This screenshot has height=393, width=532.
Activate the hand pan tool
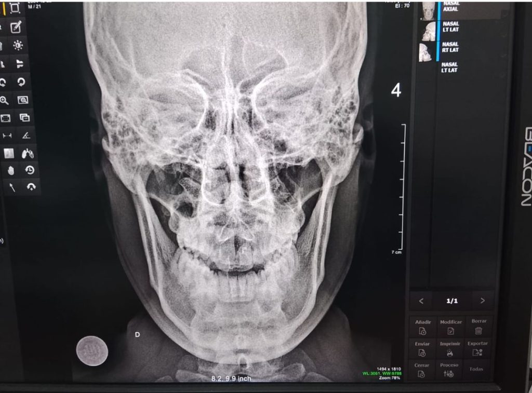point(10,170)
